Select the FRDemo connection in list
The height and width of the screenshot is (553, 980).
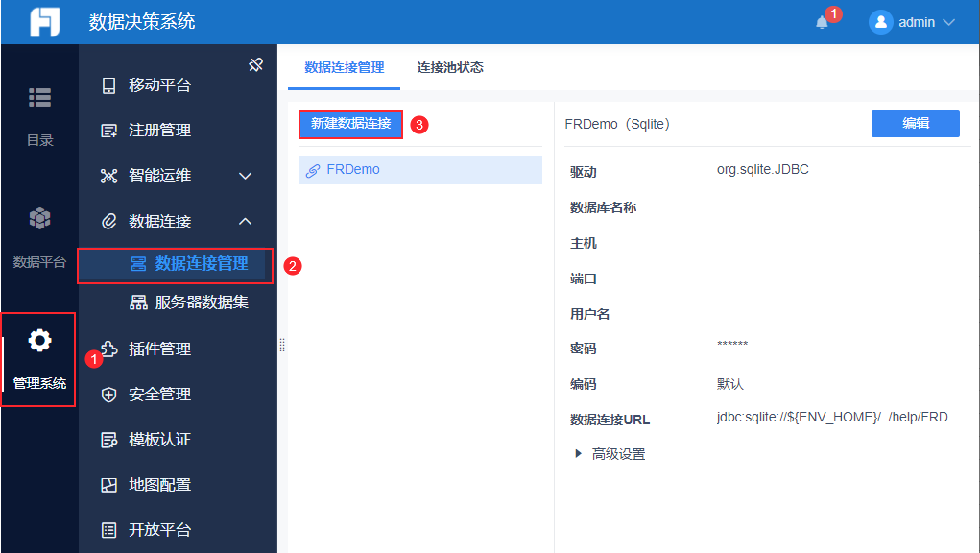click(420, 170)
